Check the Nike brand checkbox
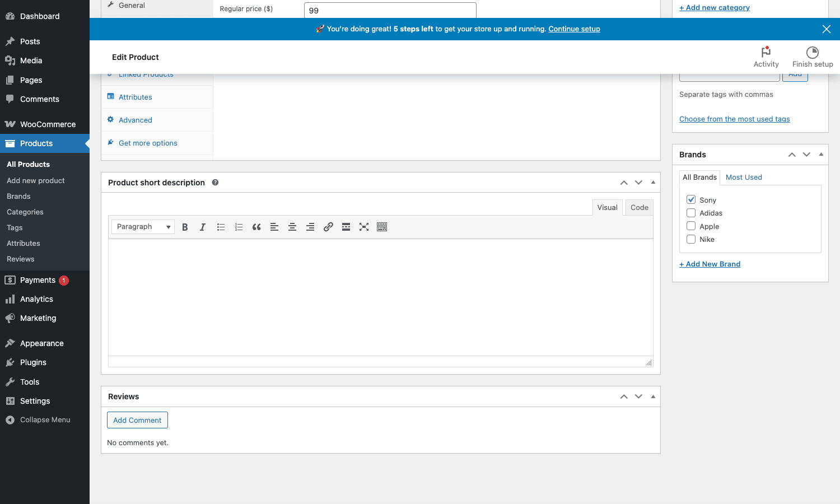The image size is (840, 504). (x=691, y=239)
